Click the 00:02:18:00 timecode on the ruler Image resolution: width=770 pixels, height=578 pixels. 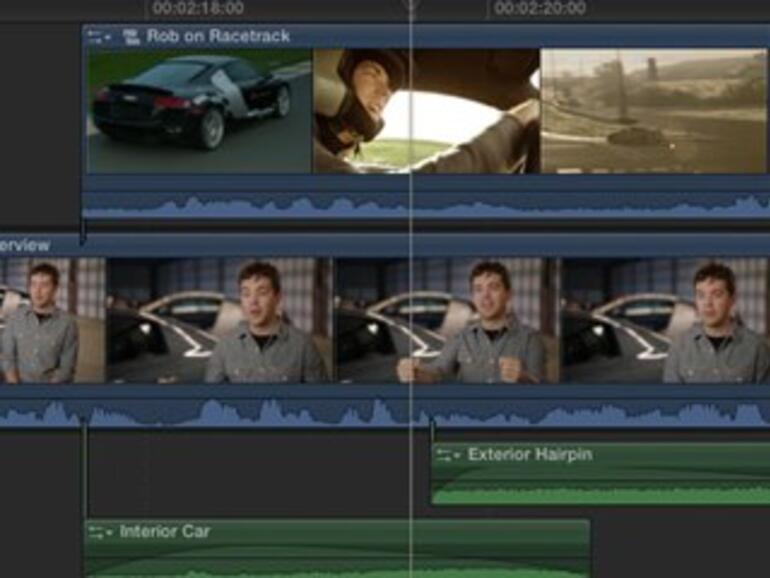(198, 8)
